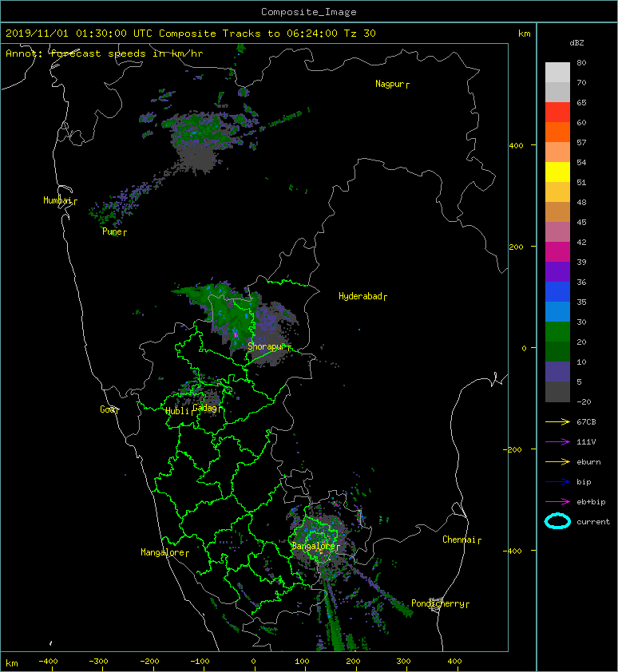
Task: Click the dBZ legend heading
Action: (x=576, y=43)
